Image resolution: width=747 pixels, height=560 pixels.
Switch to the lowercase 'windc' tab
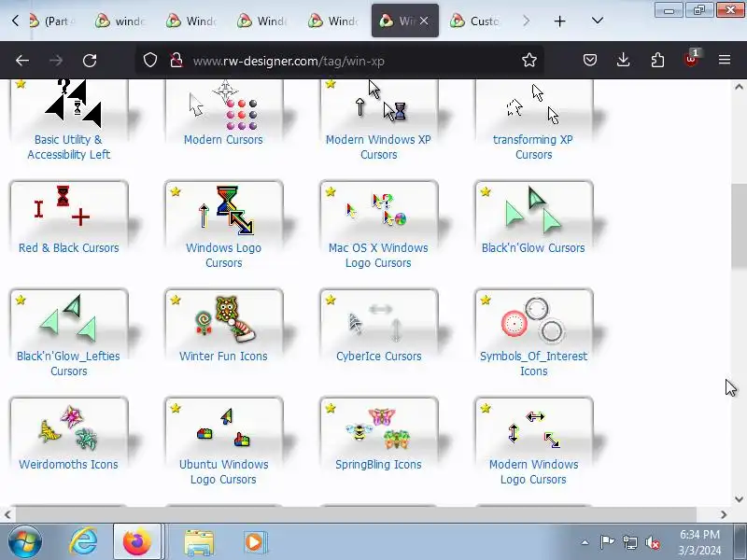tap(121, 21)
